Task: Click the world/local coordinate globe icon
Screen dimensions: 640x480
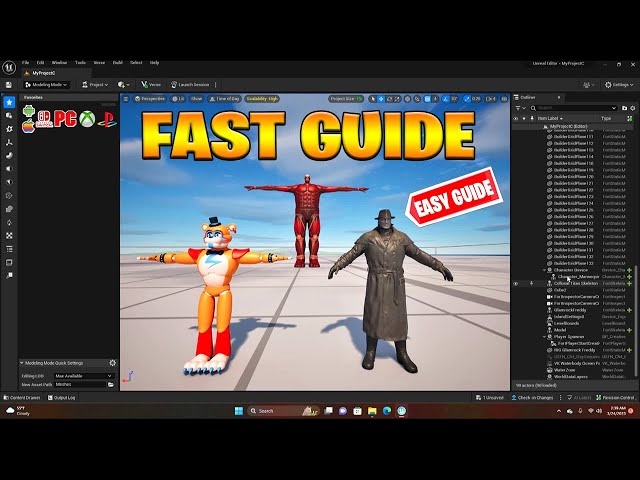Action: click(407, 99)
